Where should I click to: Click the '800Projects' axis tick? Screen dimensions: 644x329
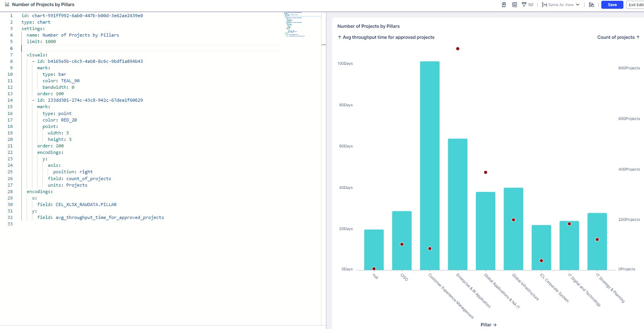coord(629,68)
